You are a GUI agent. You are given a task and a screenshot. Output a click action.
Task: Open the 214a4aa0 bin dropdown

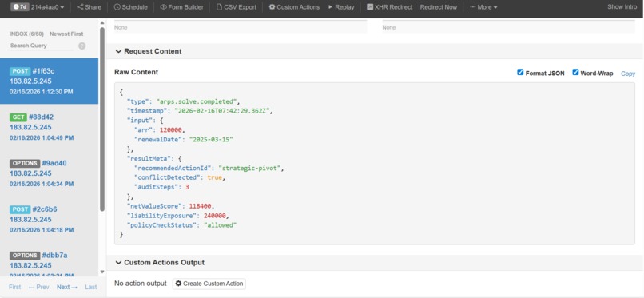(48, 7)
